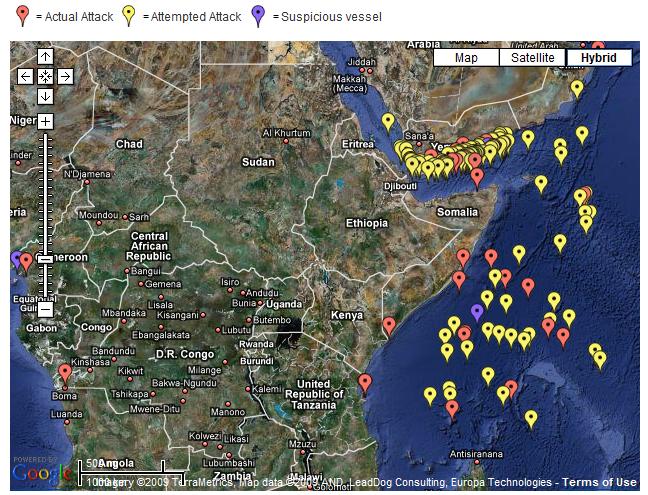Click the Al Khurtum city label
This screenshot has width=648, height=495.
[286, 133]
